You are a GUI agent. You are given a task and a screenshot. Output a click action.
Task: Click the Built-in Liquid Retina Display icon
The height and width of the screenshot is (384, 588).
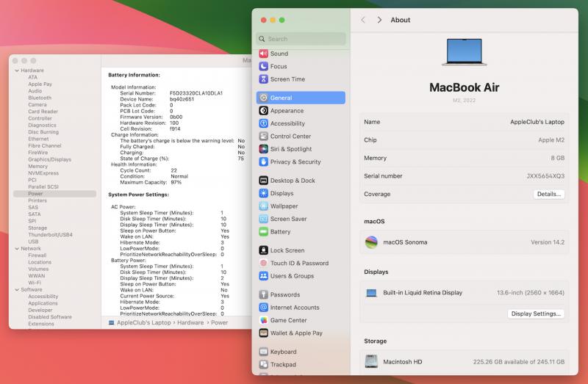click(371, 293)
